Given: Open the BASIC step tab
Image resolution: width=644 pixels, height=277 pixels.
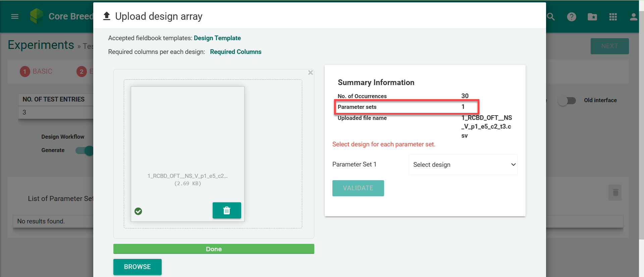Looking at the screenshot, I should point(36,71).
